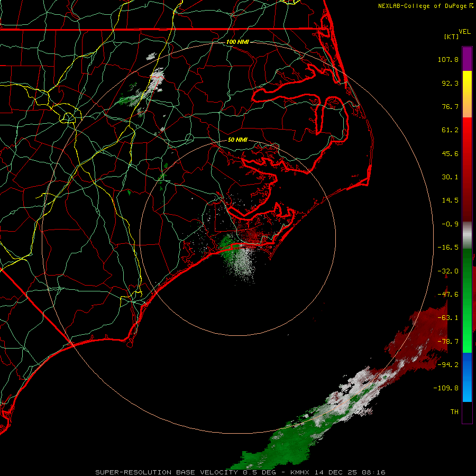
Task: Click the -94.2 velocity scale value
Action: pyautogui.click(x=448, y=364)
